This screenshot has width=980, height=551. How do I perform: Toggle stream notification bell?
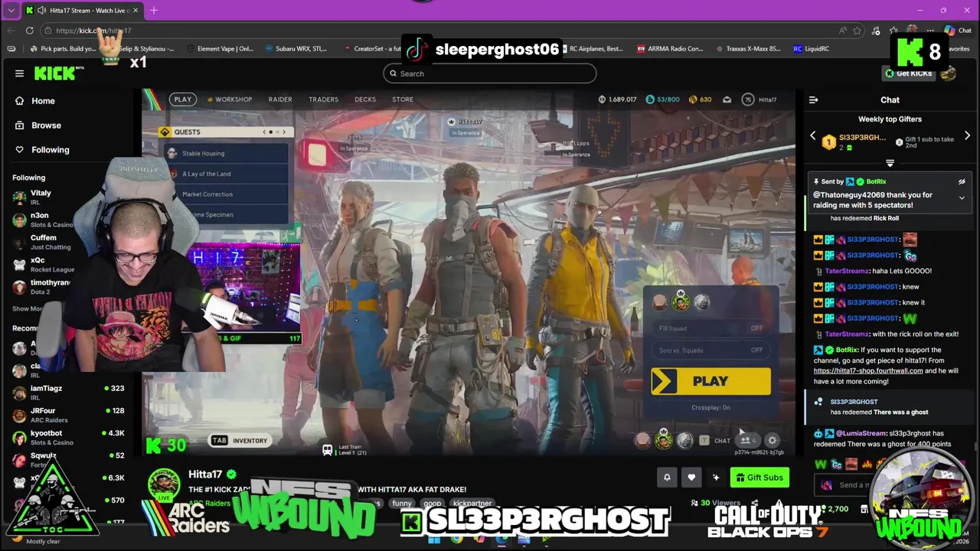[667, 478]
